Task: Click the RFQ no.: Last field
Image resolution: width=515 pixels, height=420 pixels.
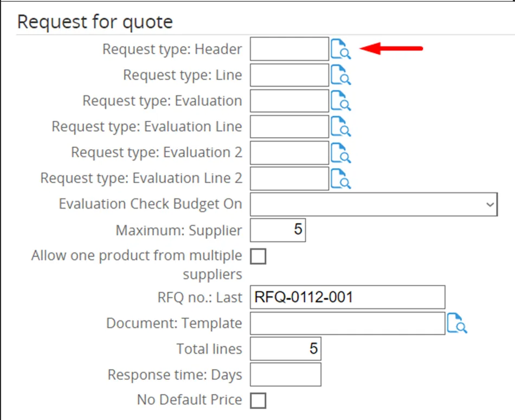Action: tap(347, 298)
